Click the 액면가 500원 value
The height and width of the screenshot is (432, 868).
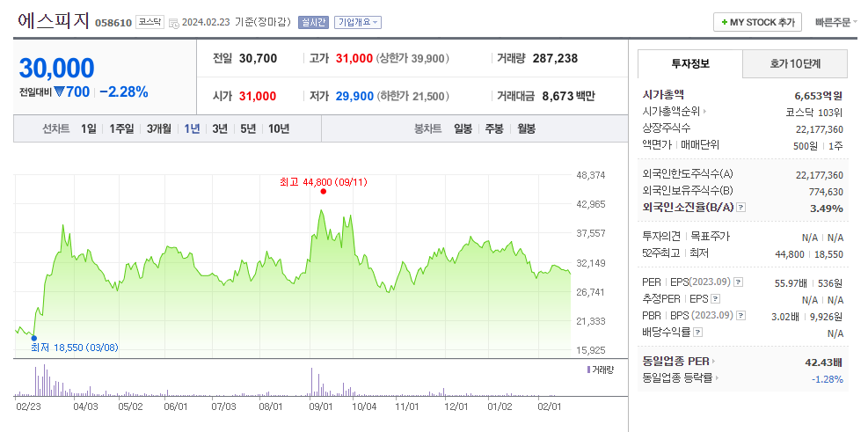click(805, 146)
